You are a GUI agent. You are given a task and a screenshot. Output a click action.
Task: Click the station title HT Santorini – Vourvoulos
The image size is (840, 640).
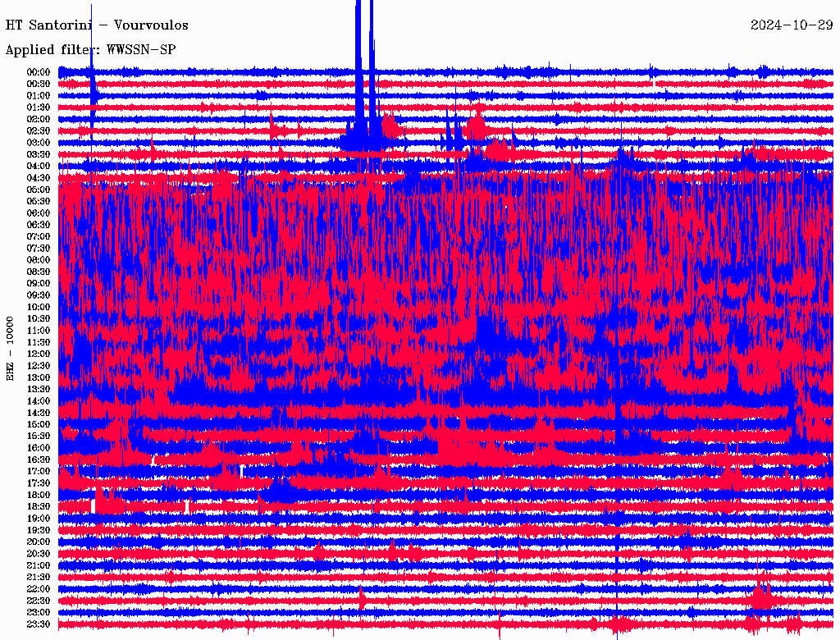click(x=97, y=25)
